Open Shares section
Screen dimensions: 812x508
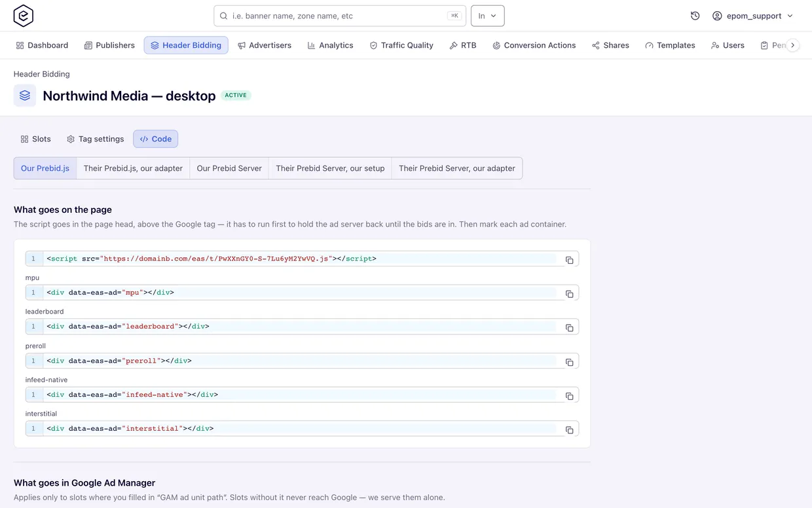tap(610, 45)
